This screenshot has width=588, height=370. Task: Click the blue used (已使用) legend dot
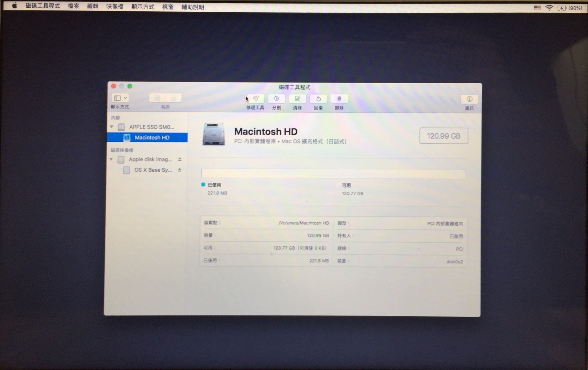click(203, 185)
